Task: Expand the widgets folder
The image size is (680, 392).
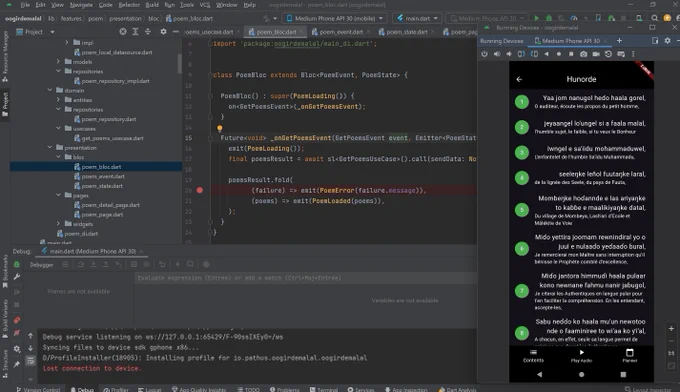Action: tap(59, 224)
